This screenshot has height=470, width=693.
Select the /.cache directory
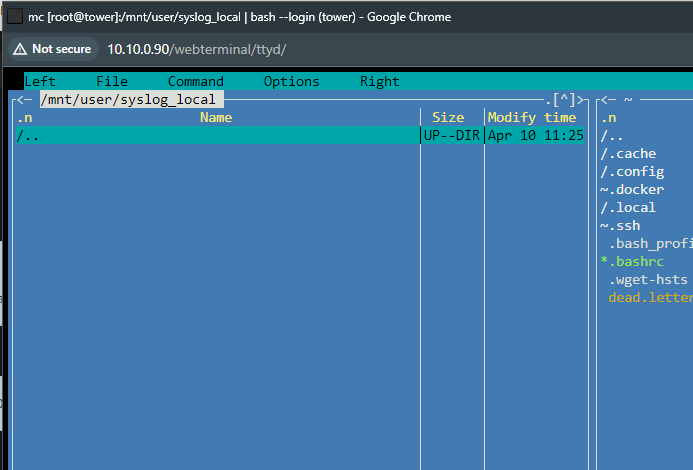(x=628, y=154)
